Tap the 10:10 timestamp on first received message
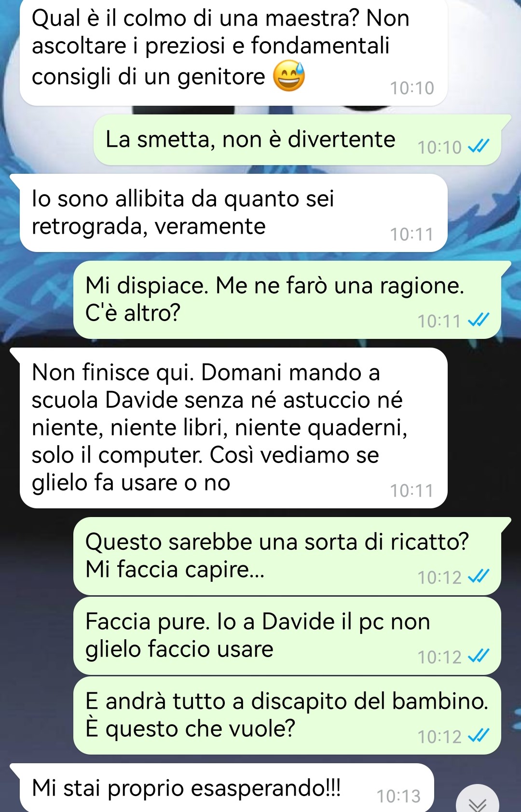The width and height of the screenshot is (521, 812). (412, 88)
